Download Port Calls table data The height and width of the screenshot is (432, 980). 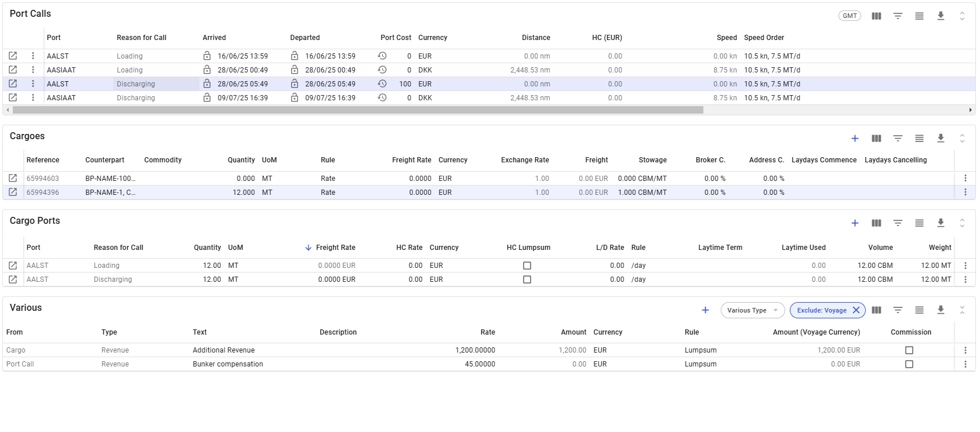[941, 16]
